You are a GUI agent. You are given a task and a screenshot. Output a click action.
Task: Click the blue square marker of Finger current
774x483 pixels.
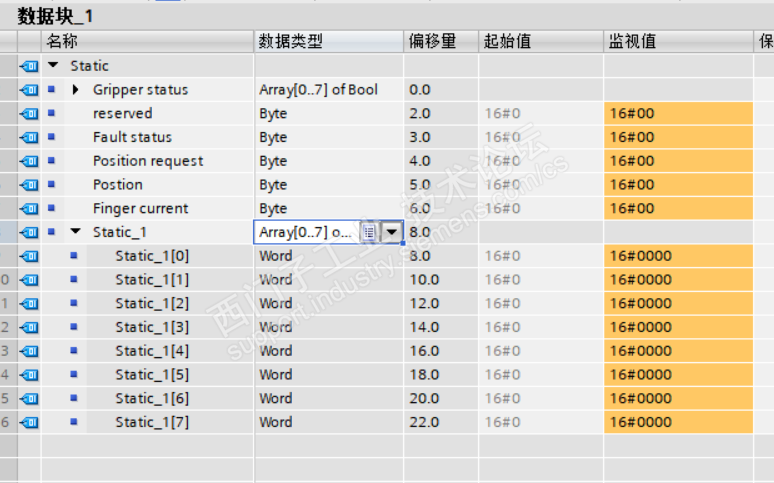tap(51, 208)
